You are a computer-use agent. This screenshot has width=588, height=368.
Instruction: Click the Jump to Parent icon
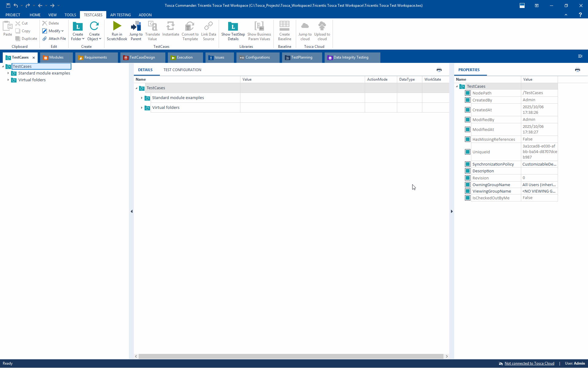coord(136,26)
